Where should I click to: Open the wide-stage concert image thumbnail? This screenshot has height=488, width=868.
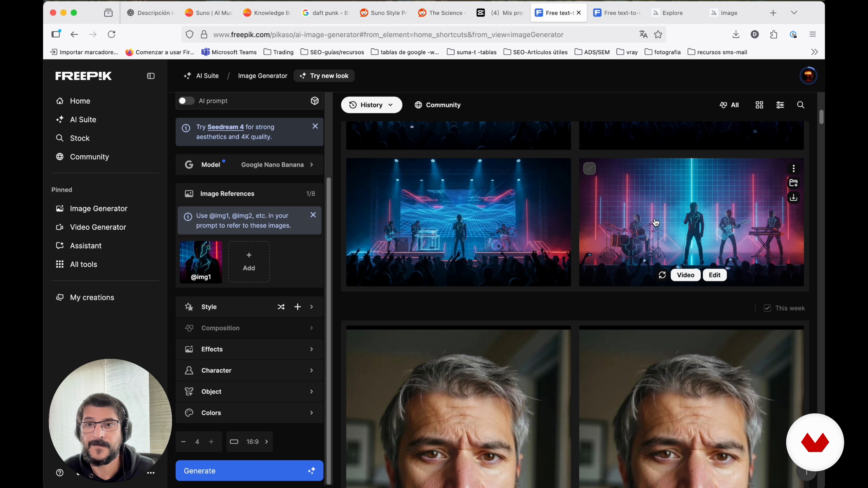pos(459,222)
